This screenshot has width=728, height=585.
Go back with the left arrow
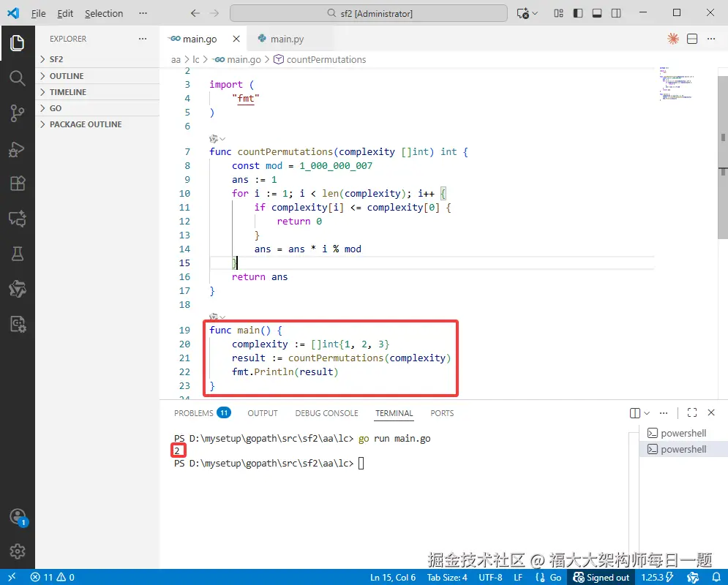pos(195,13)
